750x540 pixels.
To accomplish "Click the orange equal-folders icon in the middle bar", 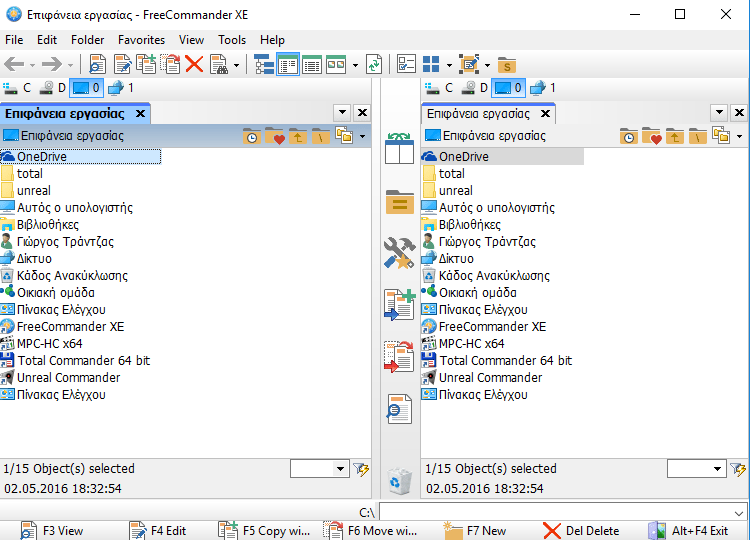I will click(x=399, y=201).
